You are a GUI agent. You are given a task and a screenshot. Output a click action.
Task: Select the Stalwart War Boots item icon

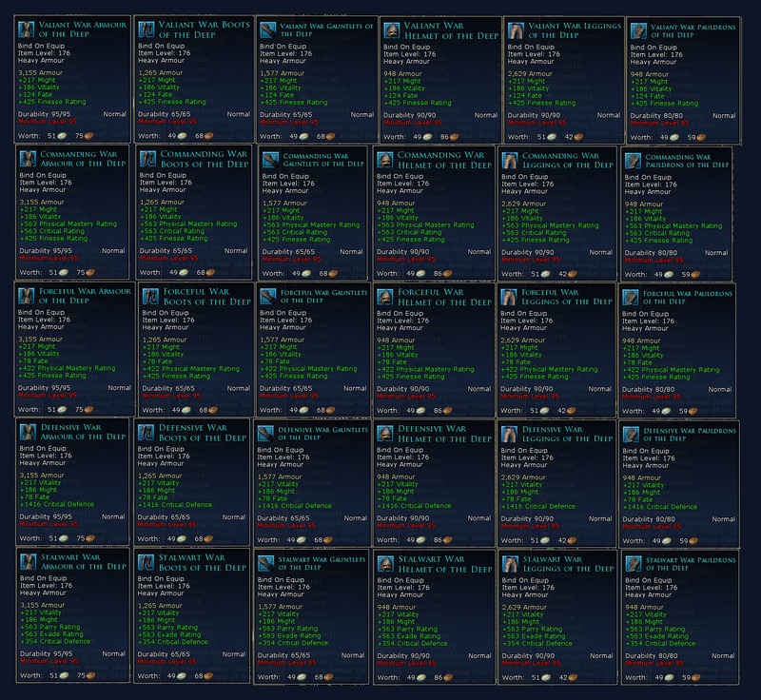[146, 562]
